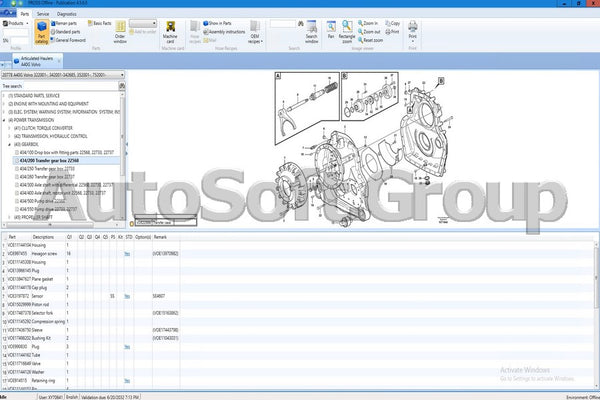600x400 pixels.
Task: Click Reset zoom
Action: click(x=370, y=40)
